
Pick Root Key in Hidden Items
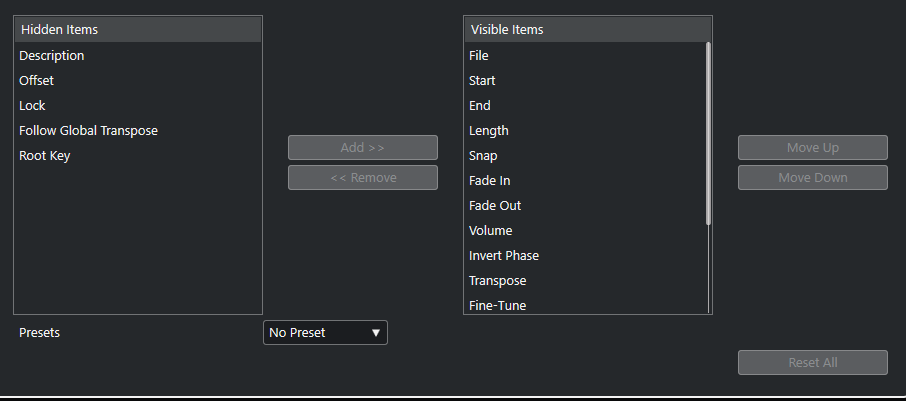(x=45, y=156)
